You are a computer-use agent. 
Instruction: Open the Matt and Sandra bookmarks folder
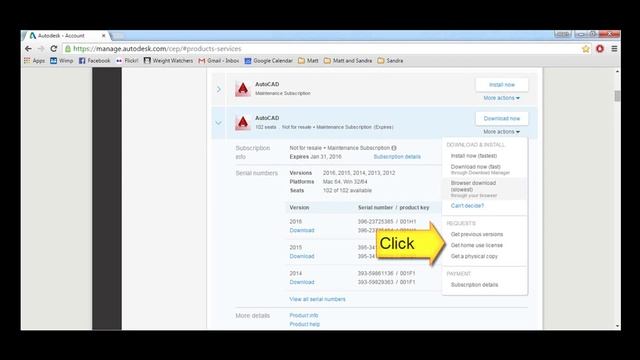pos(348,60)
